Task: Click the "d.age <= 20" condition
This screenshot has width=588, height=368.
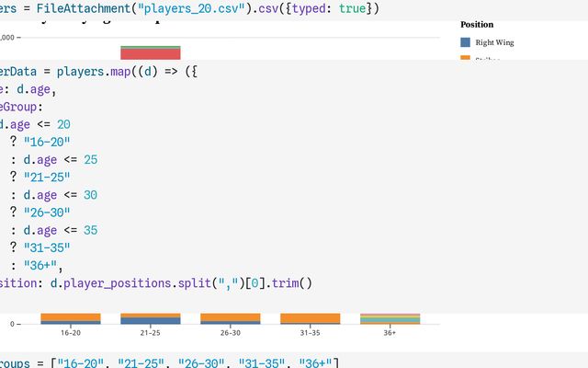Action: pos(35,124)
